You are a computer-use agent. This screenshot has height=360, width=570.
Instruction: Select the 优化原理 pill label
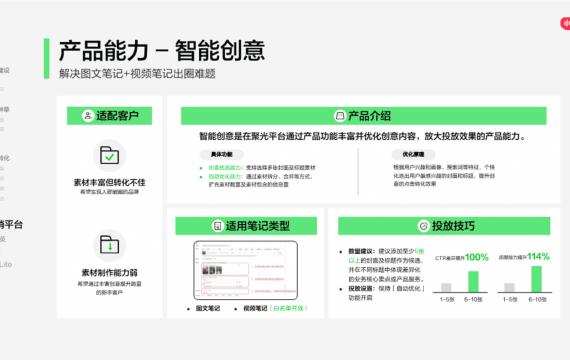pos(413,155)
